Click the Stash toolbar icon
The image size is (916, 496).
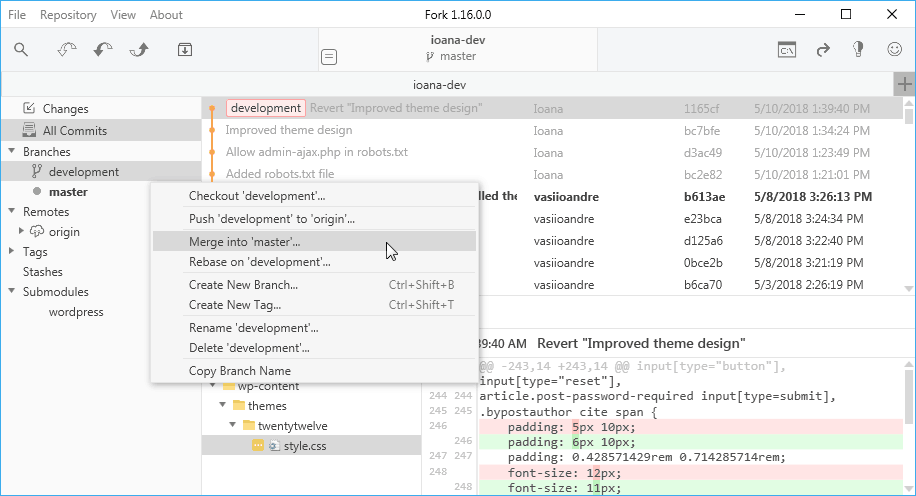185,50
